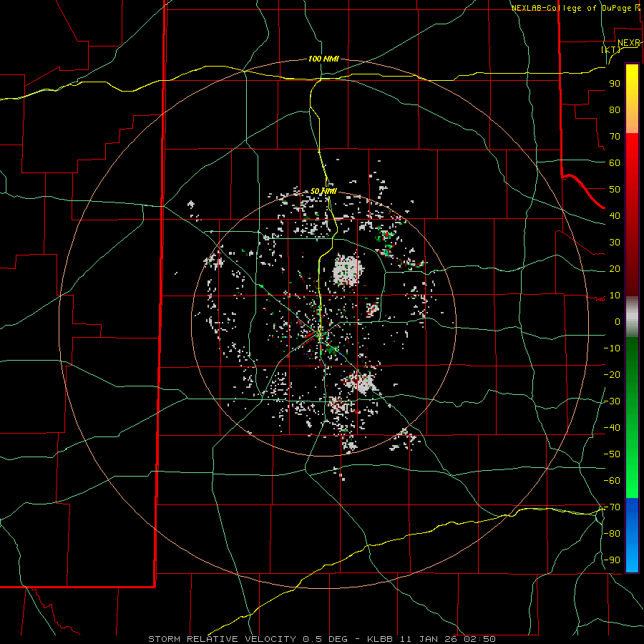
Task: Click the positive 60 scale value
Action: click(x=615, y=163)
